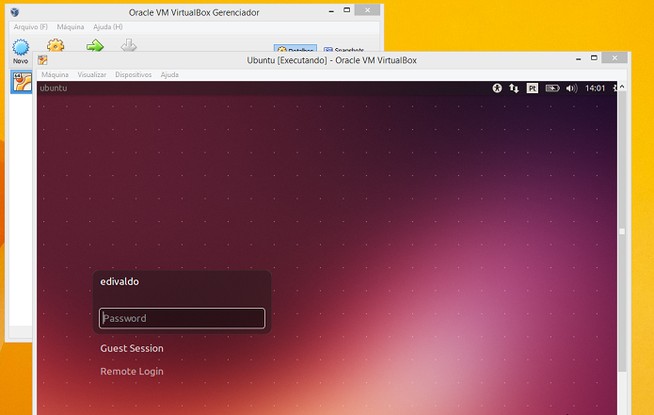654x415 pixels.
Task: Choose Guest Session login option
Action: pyautogui.click(x=132, y=348)
